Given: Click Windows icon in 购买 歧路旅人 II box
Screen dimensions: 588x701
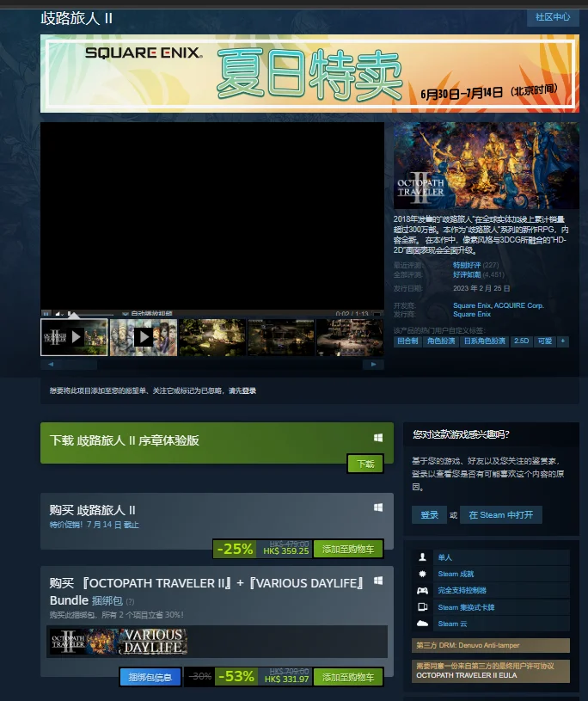Looking at the screenshot, I should click(378, 507).
